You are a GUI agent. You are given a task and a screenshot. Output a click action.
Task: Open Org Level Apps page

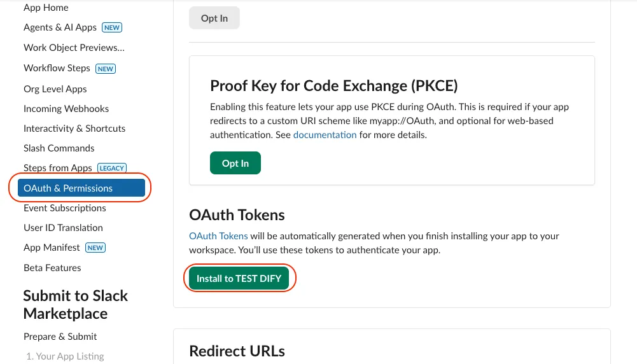55,89
